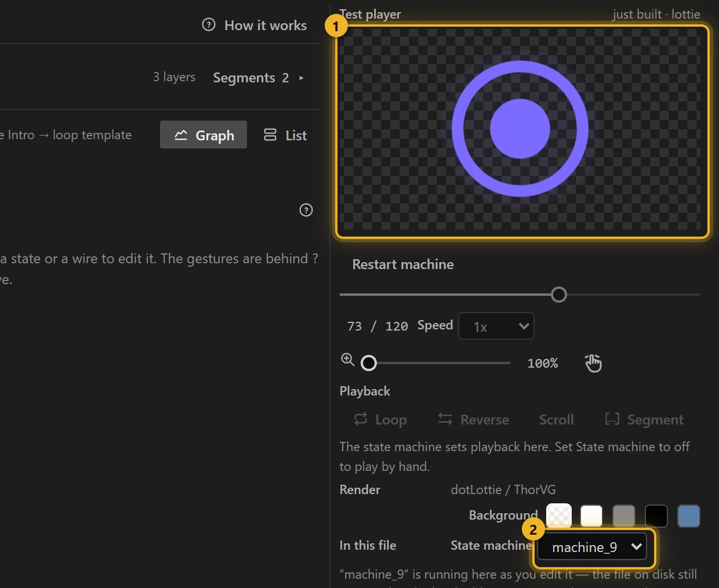The width and height of the screenshot is (719, 588).
Task: Choose the gray background swatch
Action: pyautogui.click(x=624, y=516)
